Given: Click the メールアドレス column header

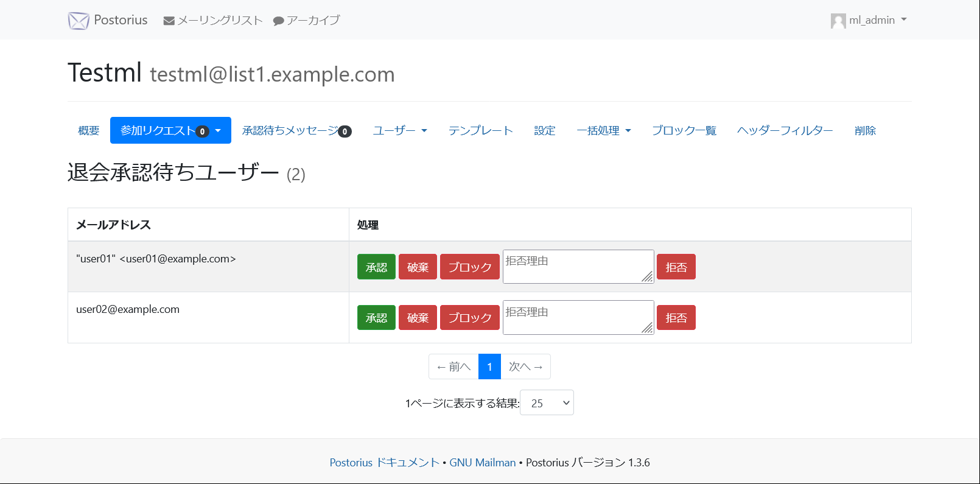Looking at the screenshot, I should (208, 225).
